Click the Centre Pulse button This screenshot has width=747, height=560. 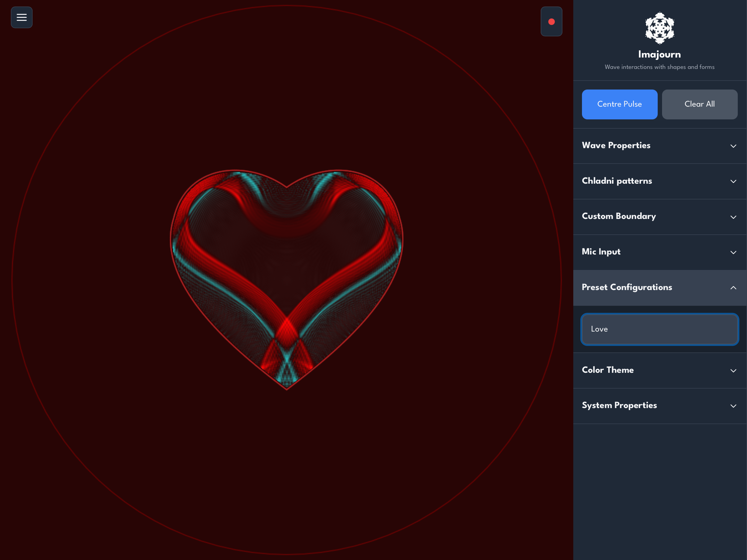click(619, 104)
